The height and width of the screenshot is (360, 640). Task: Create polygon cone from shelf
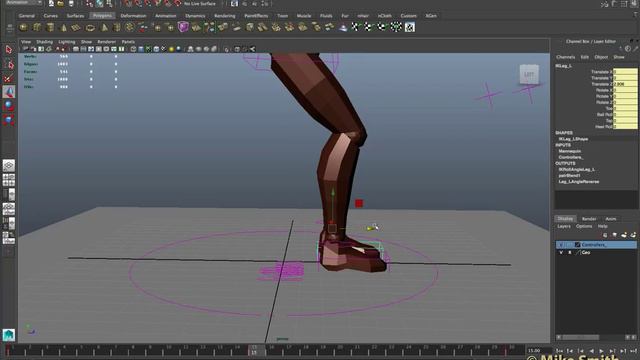pos(64,27)
